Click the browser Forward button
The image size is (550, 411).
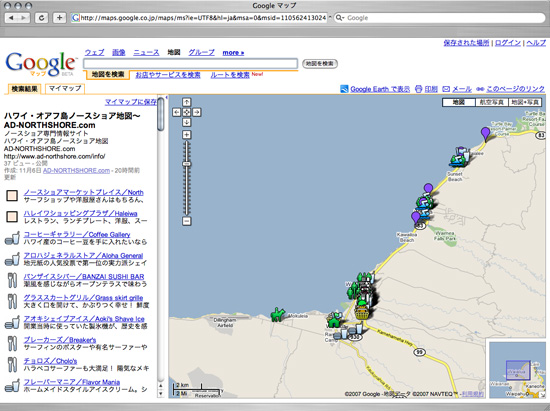coord(24,18)
